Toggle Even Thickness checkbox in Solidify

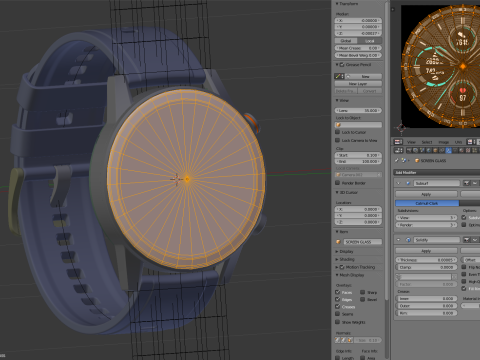tap(464, 274)
